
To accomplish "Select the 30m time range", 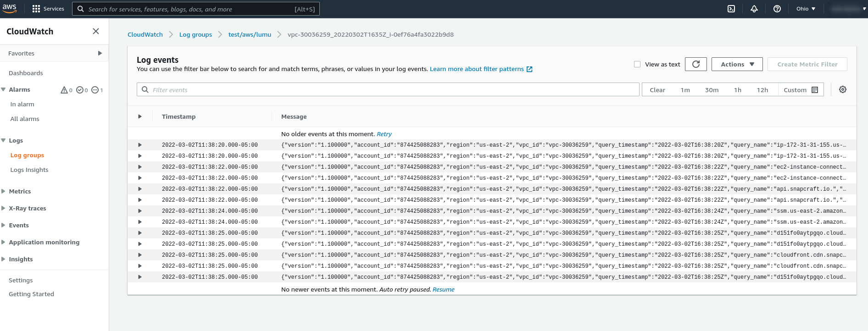I will tap(712, 90).
